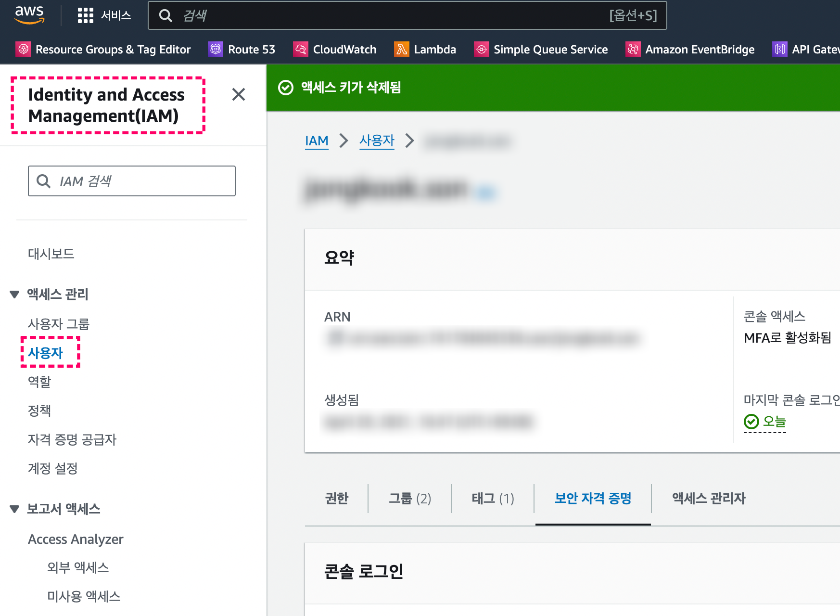The height and width of the screenshot is (616, 840).
Task: Open the AWS home logo
Action: [29, 15]
